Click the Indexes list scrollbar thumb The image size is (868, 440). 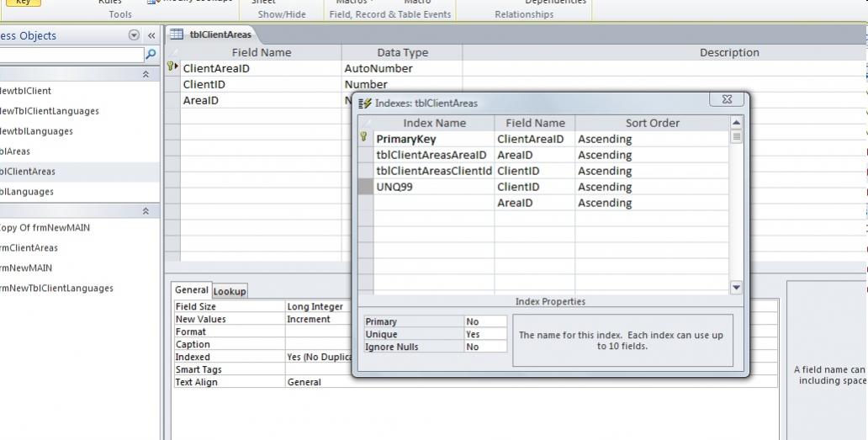pyautogui.click(x=736, y=136)
